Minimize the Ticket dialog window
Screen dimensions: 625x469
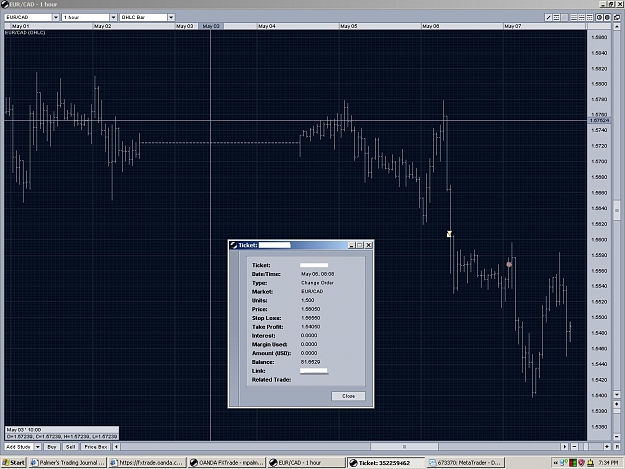352,245
